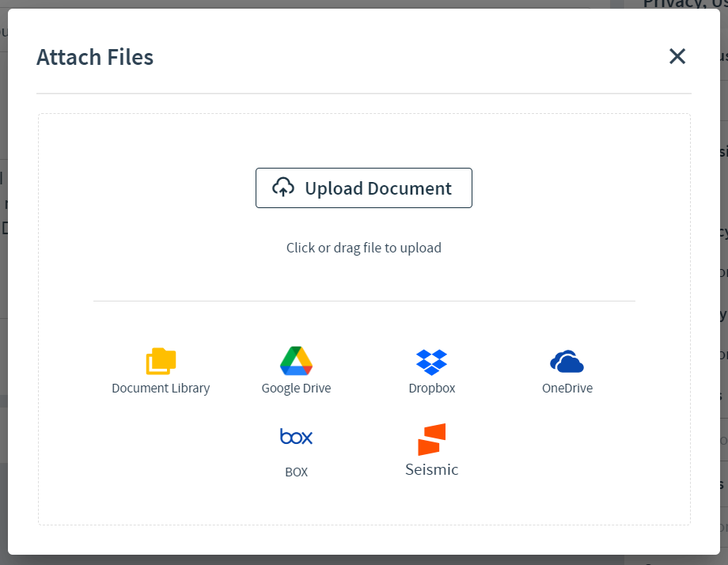Open the Document Library folder icon

(161, 361)
